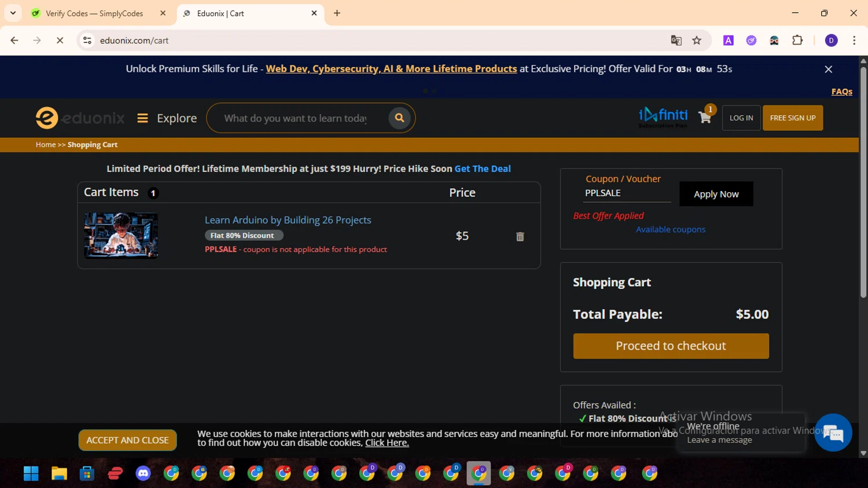868x488 pixels.
Task: Go back with browser back arrow
Action: (14, 41)
